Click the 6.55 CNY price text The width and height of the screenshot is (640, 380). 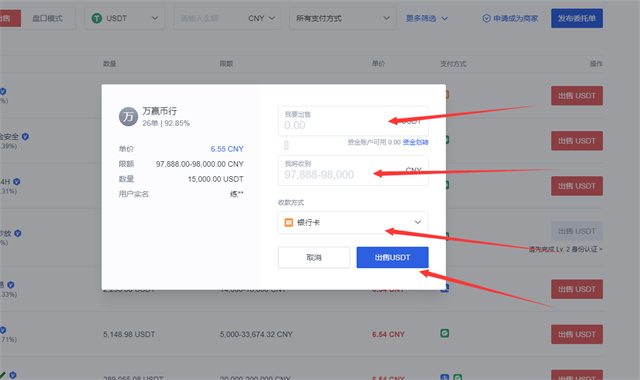(227, 149)
